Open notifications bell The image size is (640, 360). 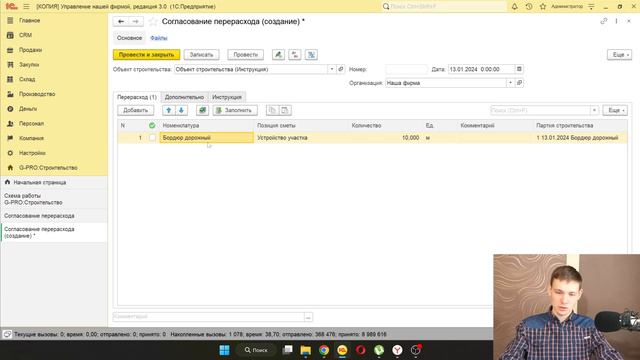(x=514, y=7)
